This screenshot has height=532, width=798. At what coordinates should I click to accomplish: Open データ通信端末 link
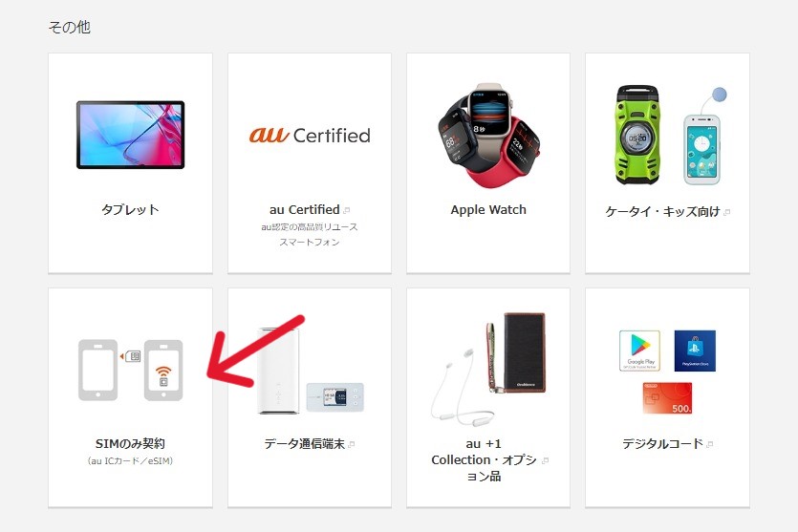click(x=304, y=443)
